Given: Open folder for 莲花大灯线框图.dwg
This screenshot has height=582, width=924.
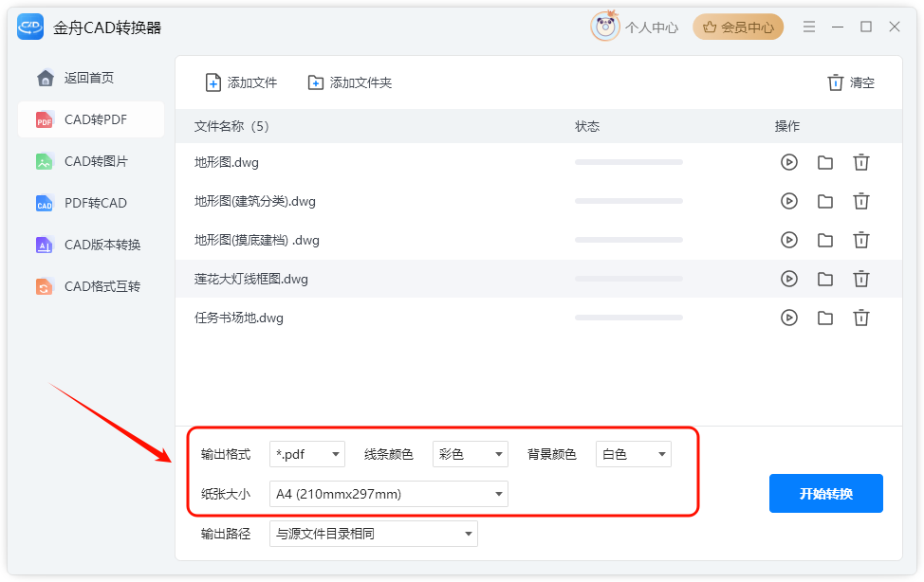Looking at the screenshot, I should tap(825, 279).
